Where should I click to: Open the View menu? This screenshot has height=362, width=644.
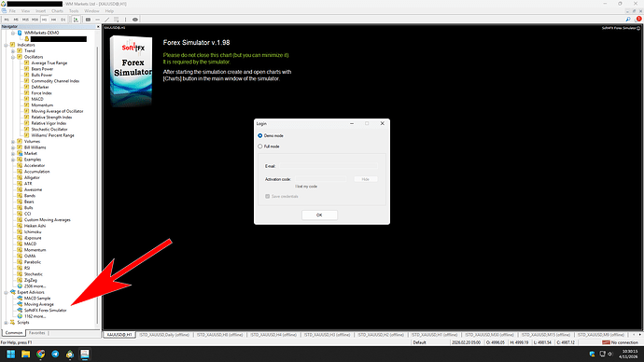click(x=25, y=11)
